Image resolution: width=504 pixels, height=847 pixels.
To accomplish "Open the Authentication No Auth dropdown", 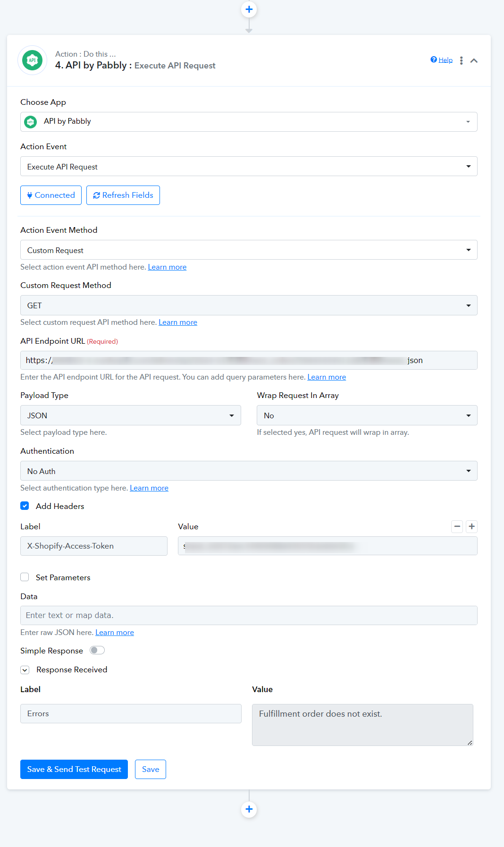I will [x=249, y=471].
